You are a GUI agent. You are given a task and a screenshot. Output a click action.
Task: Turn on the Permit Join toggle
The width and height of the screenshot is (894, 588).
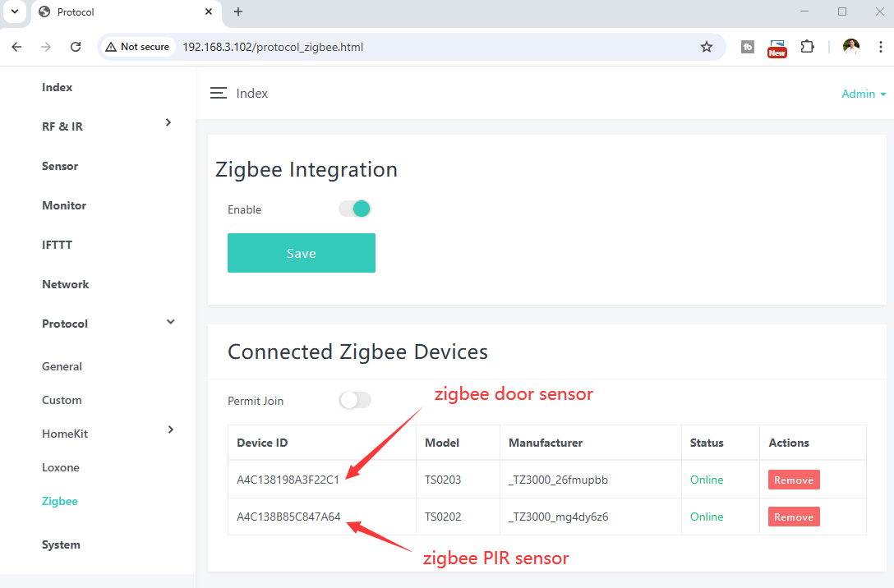click(x=355, y=401)
